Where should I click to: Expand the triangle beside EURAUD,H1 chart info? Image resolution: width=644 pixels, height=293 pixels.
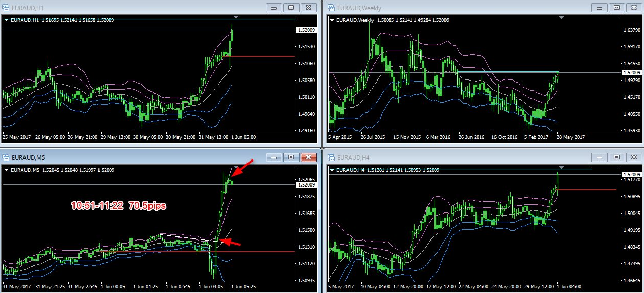point(7,20)
